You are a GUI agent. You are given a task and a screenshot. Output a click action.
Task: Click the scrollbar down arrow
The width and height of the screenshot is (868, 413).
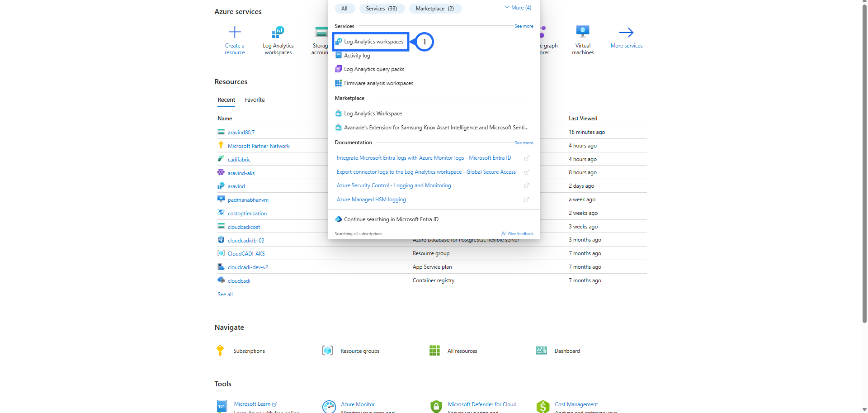(x=864, y=410)
